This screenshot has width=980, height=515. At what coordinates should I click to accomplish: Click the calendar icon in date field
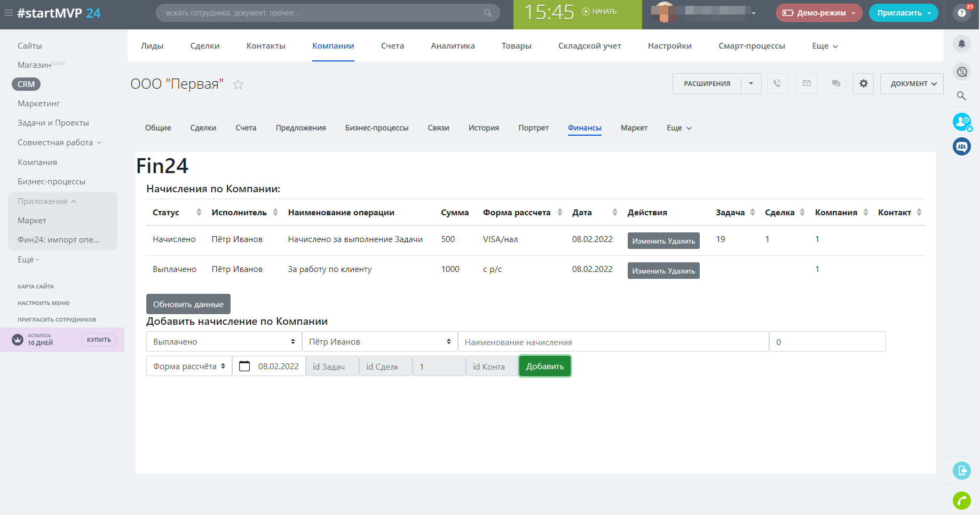click(x=244, y=366)
